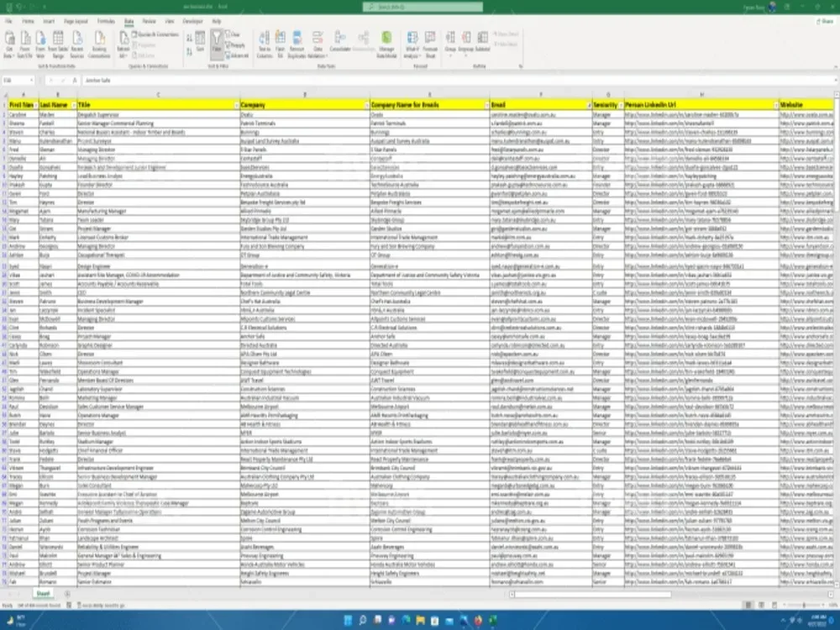Click Remove Duplicates
Screen dimensions: 840x630
click(297, 44)
